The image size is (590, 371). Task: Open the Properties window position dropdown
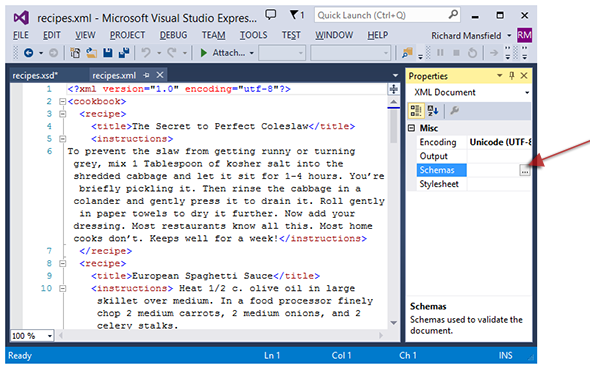tap(499, 76)
